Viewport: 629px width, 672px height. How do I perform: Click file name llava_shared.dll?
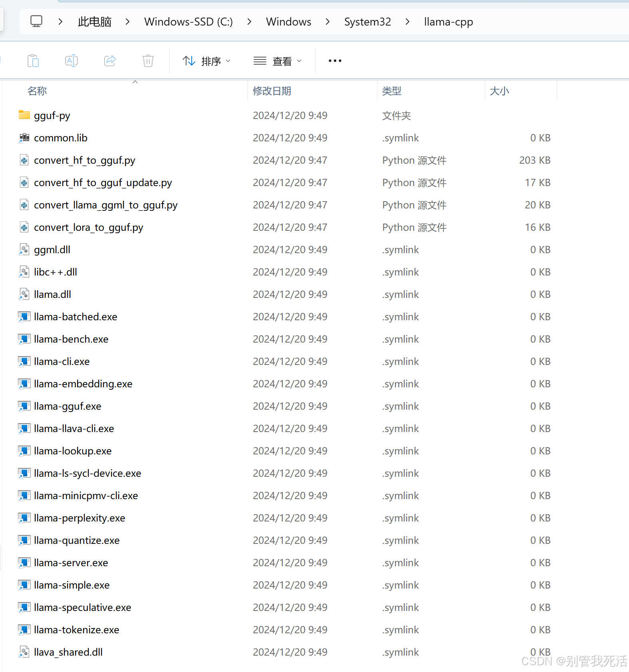point(68,652)
